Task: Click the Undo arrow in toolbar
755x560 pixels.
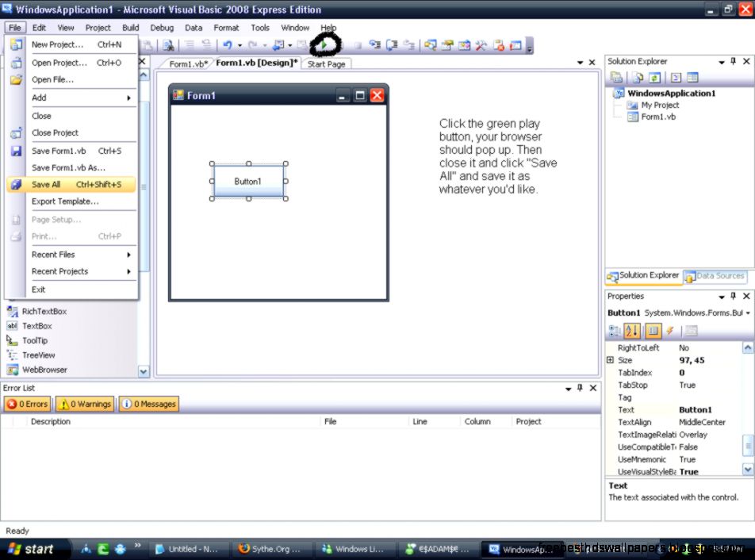Action: tap(228, 44)
